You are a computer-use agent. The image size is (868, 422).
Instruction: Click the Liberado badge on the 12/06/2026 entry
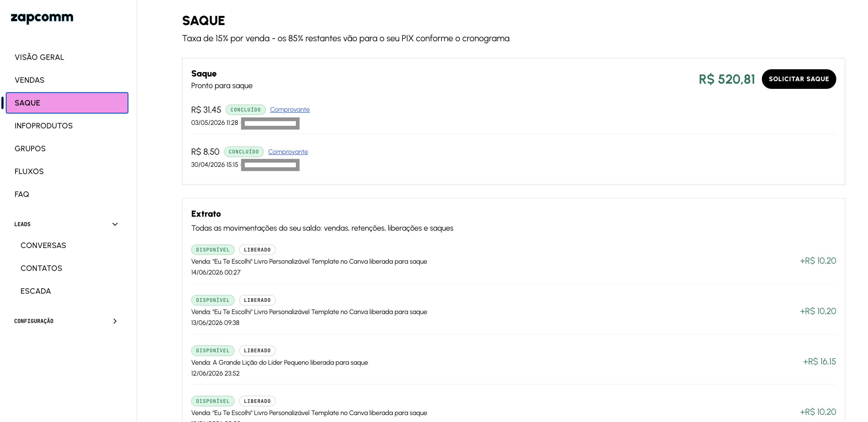[257, 351]
